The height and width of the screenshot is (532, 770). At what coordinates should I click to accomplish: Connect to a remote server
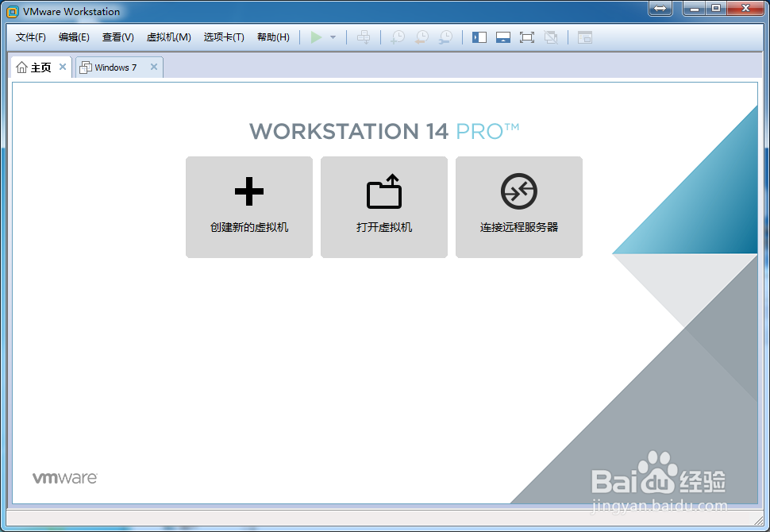518,206
